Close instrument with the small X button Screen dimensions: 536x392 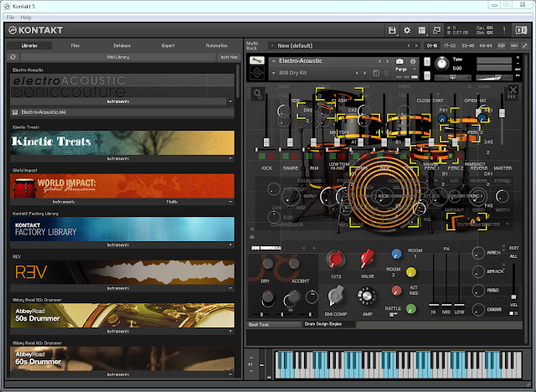518,58
